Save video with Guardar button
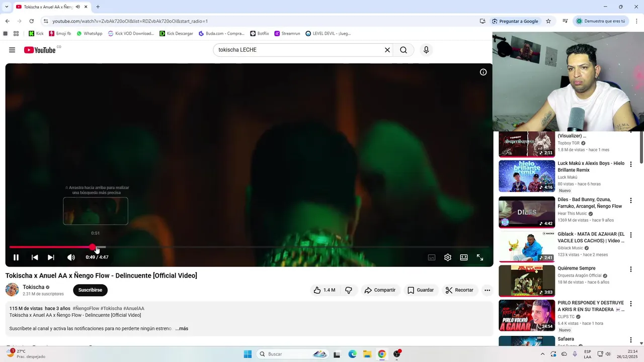The image size is (644, 362). (421, 290)
